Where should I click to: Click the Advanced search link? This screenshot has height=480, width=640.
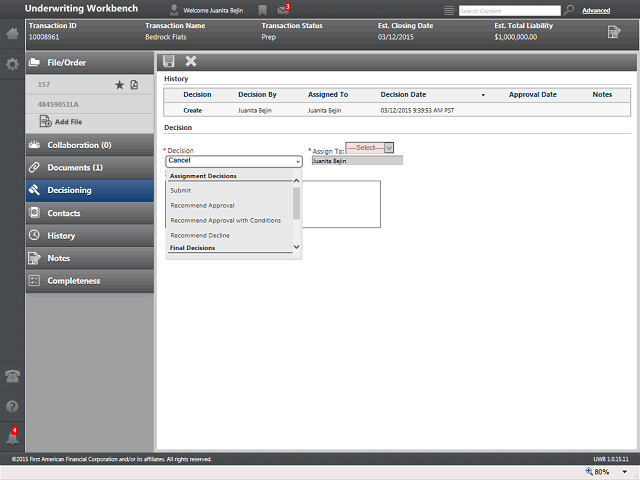596,11
